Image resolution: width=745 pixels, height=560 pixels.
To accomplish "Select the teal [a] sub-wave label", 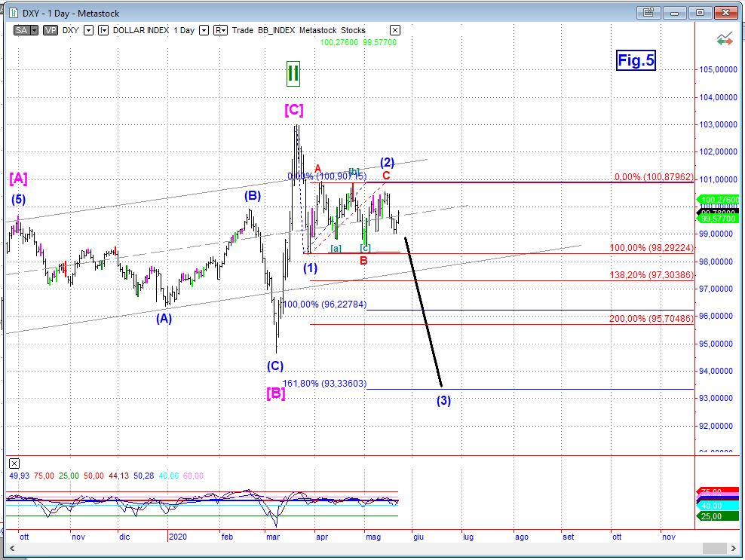I will coord(336,249).
